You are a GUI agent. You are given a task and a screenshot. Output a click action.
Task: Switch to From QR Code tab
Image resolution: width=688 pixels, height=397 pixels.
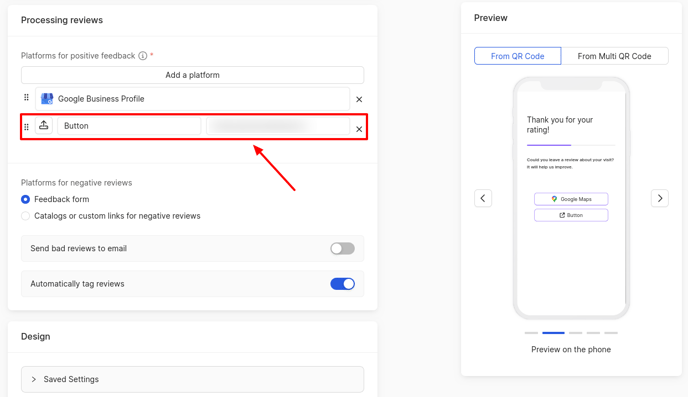click(x=517, y=56)
